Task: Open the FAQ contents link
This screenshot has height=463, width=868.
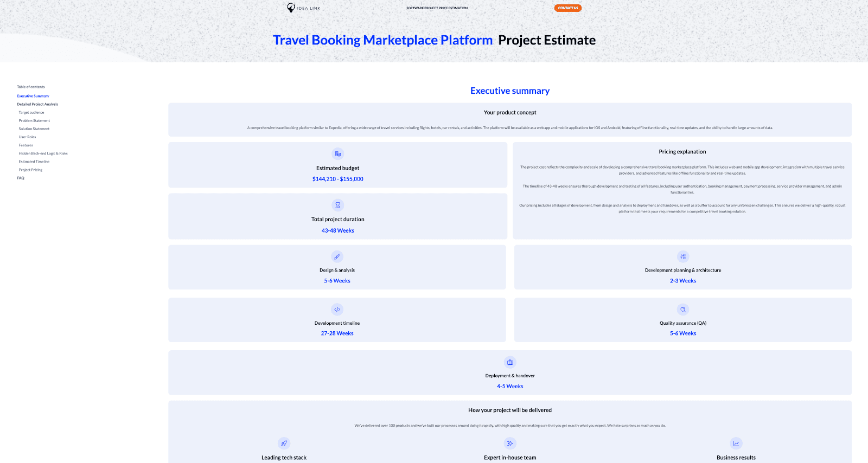Action: click(21, 178)
